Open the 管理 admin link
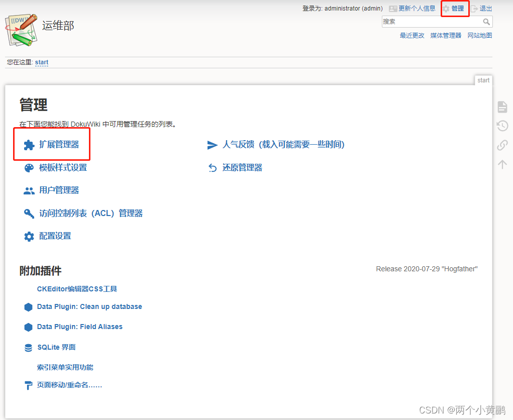This screenshot has height=420, width=513. [457, 9]
